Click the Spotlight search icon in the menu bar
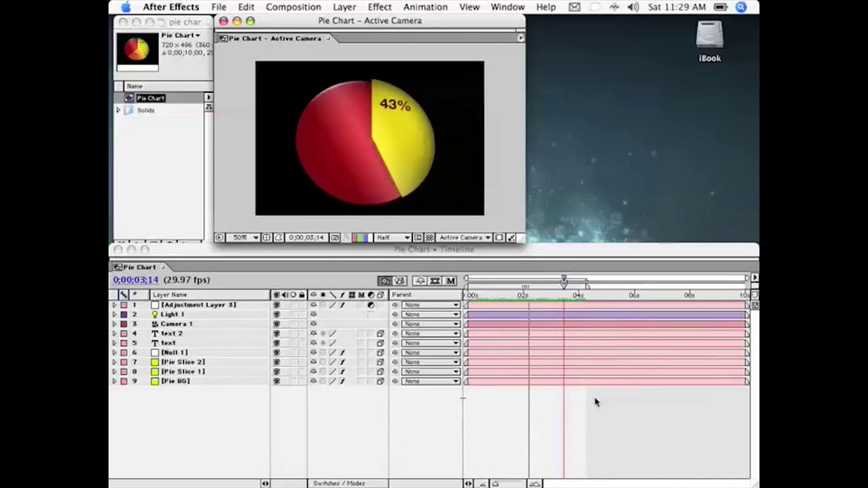This screenshot has width=868, height=488. (x=741, y=7)
